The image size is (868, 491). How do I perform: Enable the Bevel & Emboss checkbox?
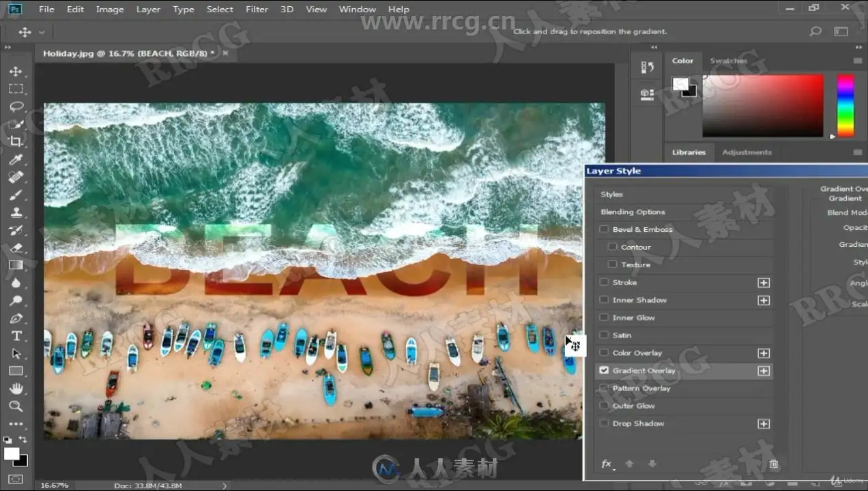coord(604,229)
